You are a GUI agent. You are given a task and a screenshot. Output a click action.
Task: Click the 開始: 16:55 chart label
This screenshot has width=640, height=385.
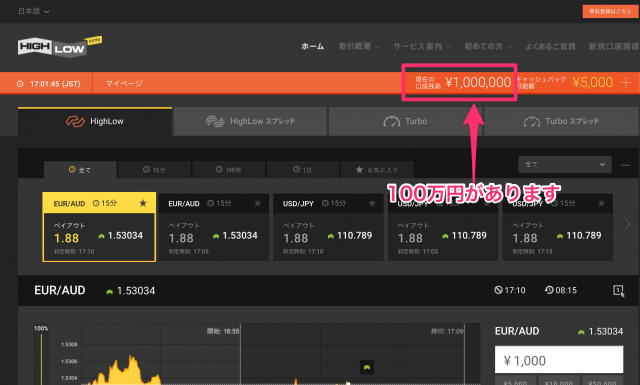(223, 331)
